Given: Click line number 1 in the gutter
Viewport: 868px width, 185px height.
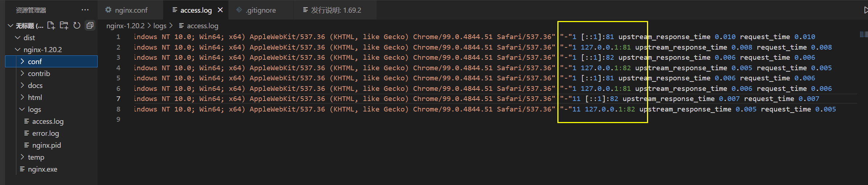Looking at the screenshot, I should [x=118, y=37].
